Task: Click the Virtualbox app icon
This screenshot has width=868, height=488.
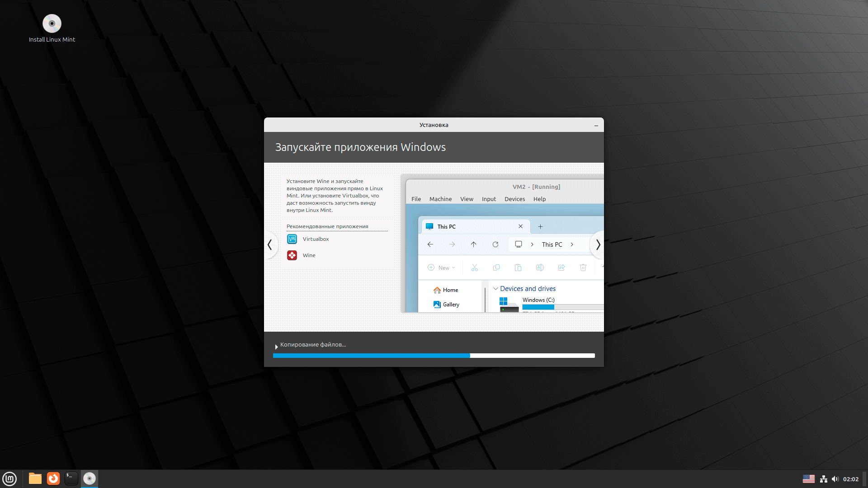Action: (x=292, y=239)
